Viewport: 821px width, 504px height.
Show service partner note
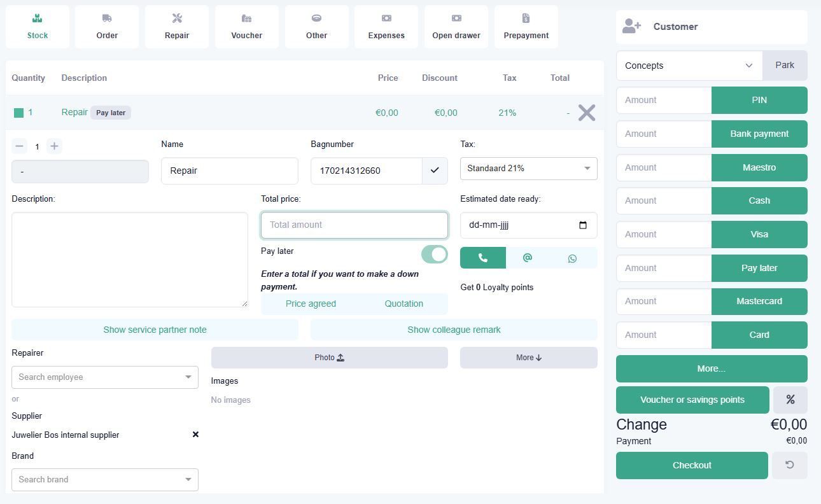point(155,330)
